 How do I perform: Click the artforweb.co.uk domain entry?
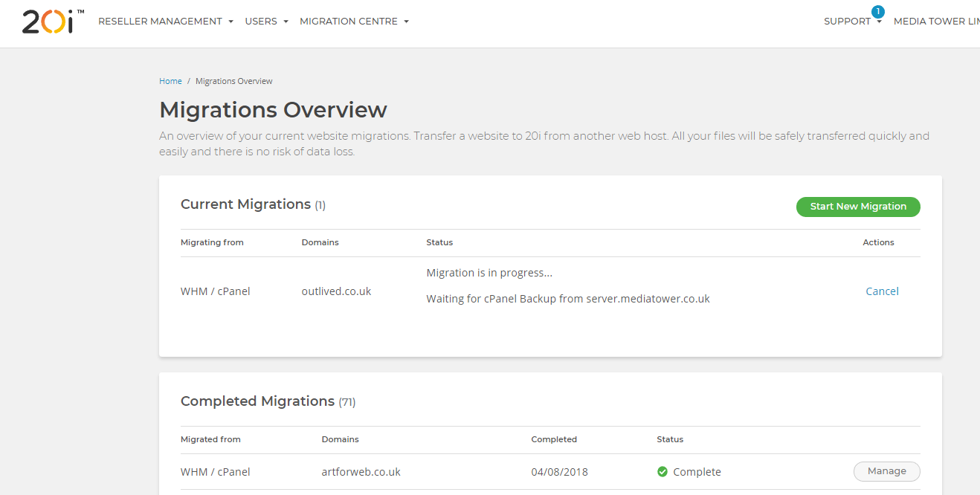coord(361,472)
